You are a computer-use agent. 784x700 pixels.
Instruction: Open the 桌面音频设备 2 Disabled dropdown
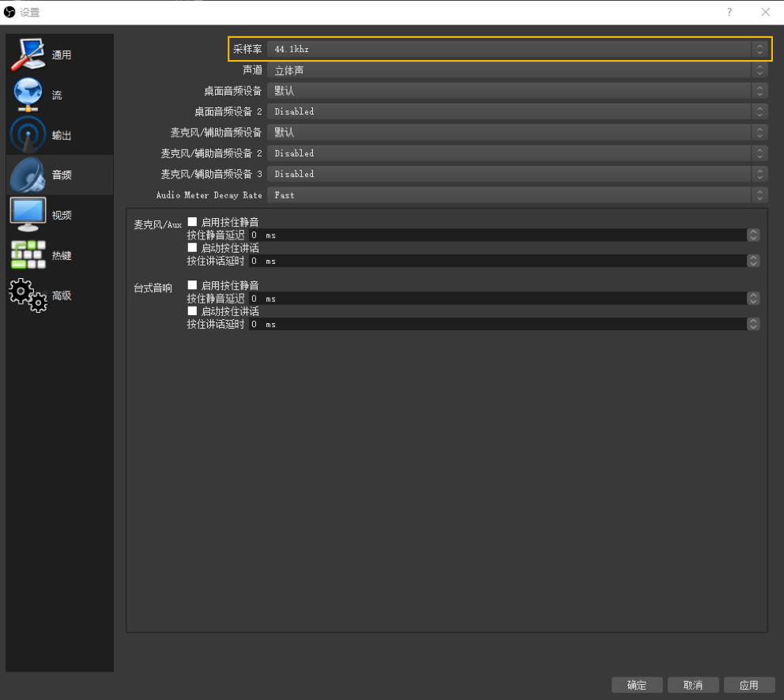[517, 111]
